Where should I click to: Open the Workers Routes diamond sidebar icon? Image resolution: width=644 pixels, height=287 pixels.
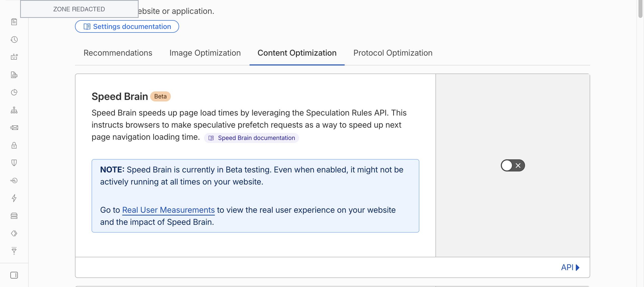(x=14, y=233)
